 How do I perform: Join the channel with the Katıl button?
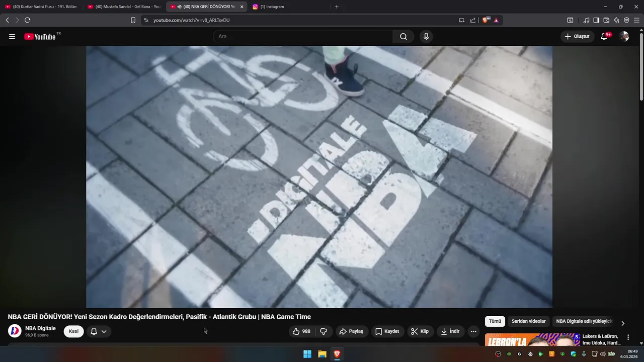click(x=73, y=331)
